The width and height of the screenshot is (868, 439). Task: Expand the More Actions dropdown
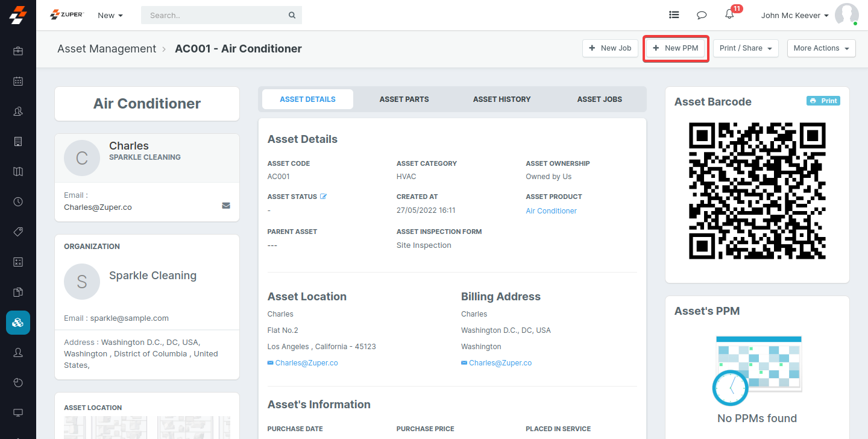tap(821, 48)
